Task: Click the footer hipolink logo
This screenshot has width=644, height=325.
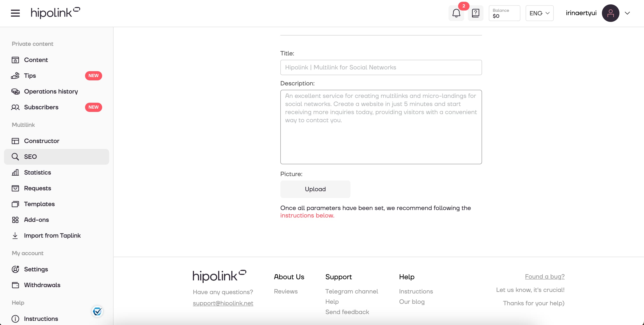Action: (219, 276)
